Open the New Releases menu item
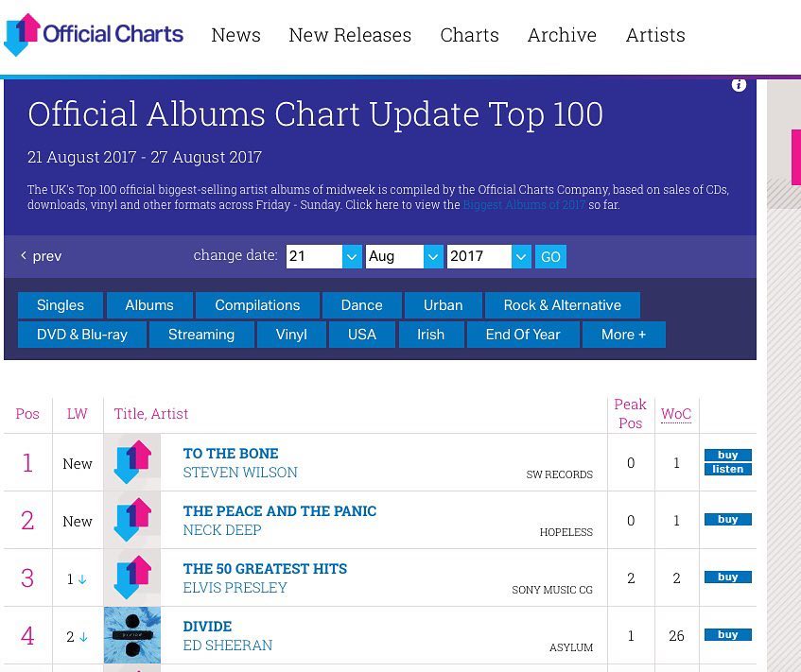The width and height of the screenshot is (801, 672). [x=350, y=35]
